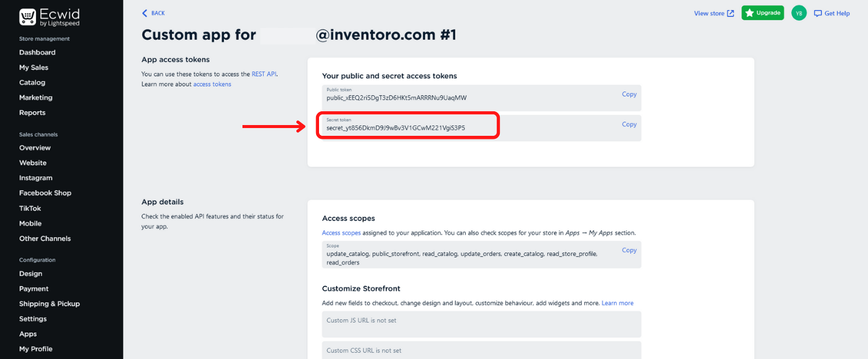This screenshot has width=868, height=359.
Task: Click the Custom app page heading
Action: 299,35
